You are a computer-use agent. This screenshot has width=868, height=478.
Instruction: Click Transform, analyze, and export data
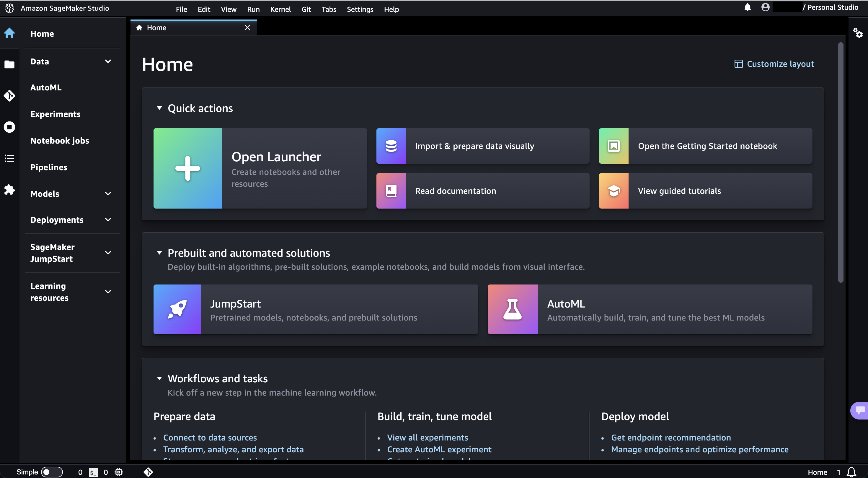point(233,449)
